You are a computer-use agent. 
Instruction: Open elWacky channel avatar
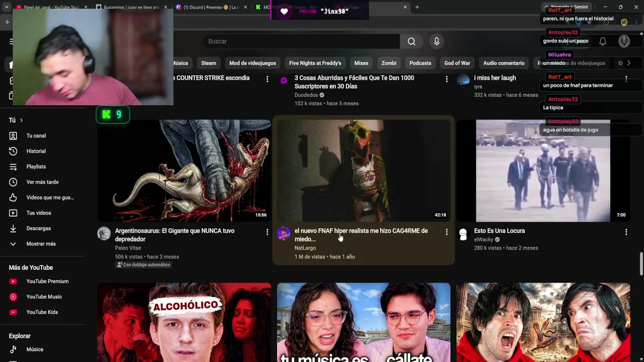(463, 233)
